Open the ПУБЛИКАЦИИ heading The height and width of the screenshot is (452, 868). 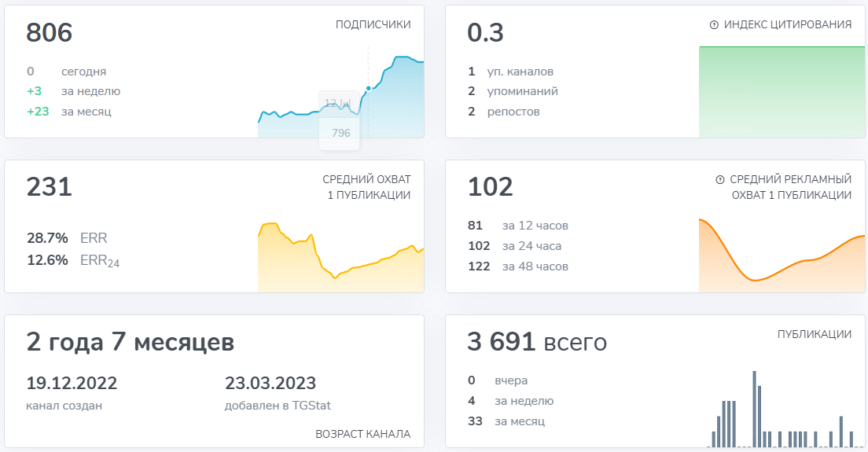[x=815, y=334]
